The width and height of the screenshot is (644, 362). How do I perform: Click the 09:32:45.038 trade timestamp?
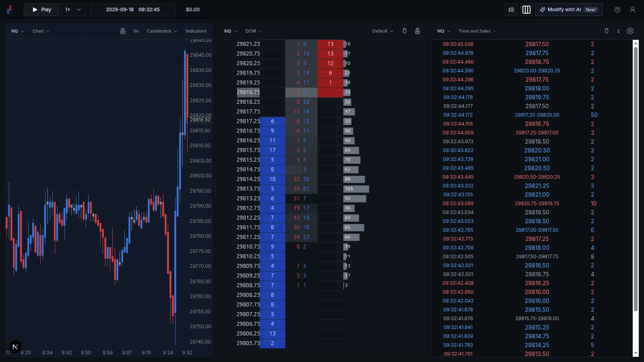458,44
